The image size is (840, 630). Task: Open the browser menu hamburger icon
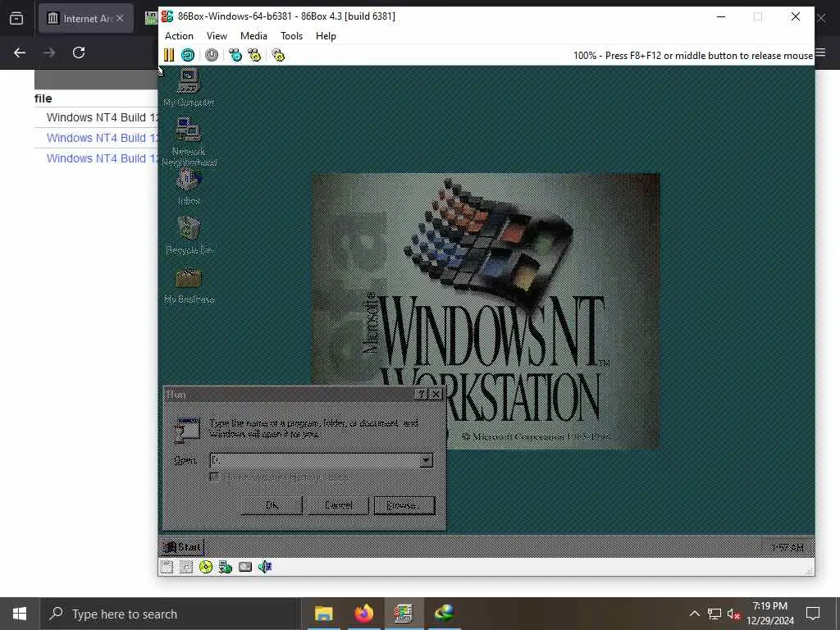821,52
